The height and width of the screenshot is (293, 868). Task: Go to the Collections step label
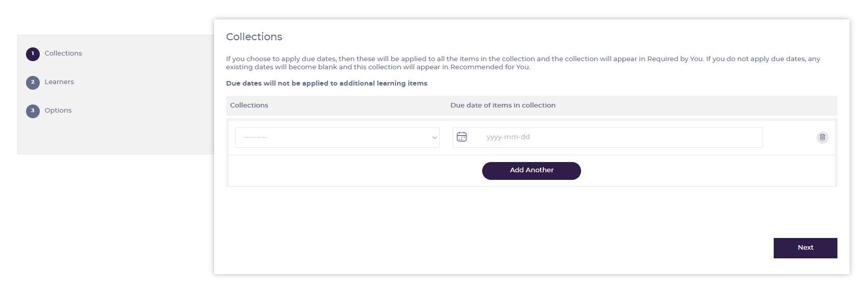coord(63,54)
